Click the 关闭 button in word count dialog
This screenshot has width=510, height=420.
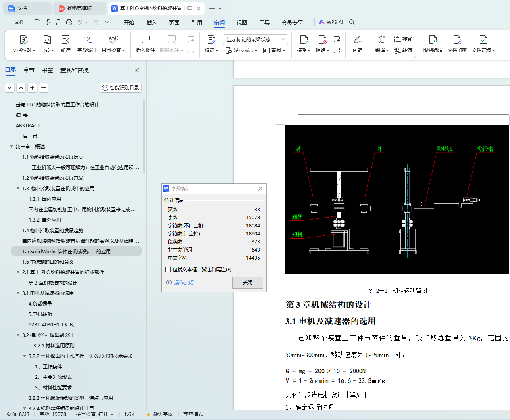(248, 282)
